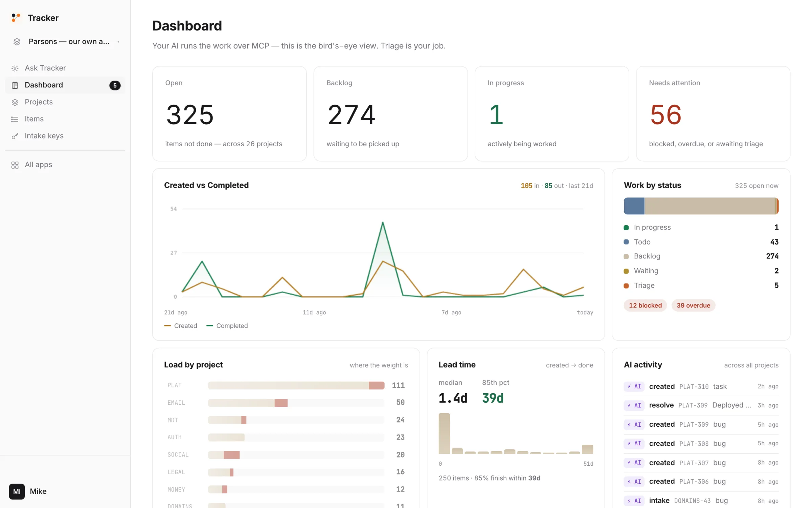Screen dimensions: 812x508
Task: Open Items in the sidebar
Action: pos(65,119)
